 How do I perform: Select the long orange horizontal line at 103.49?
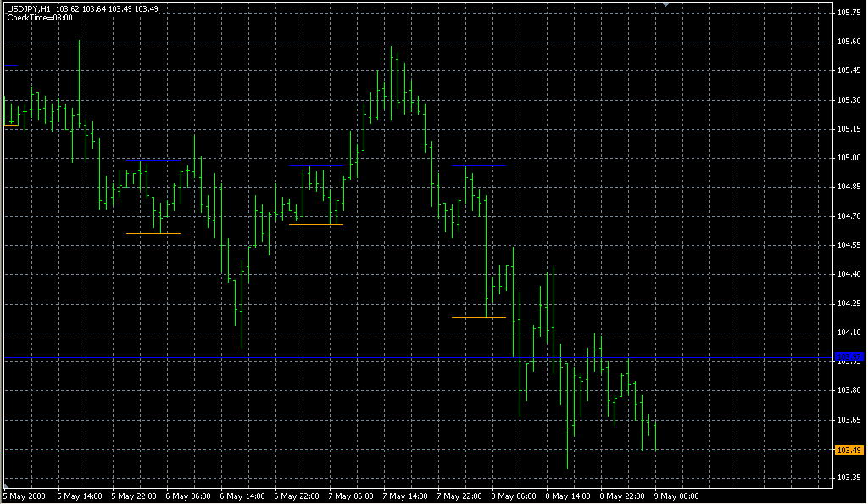419,451
